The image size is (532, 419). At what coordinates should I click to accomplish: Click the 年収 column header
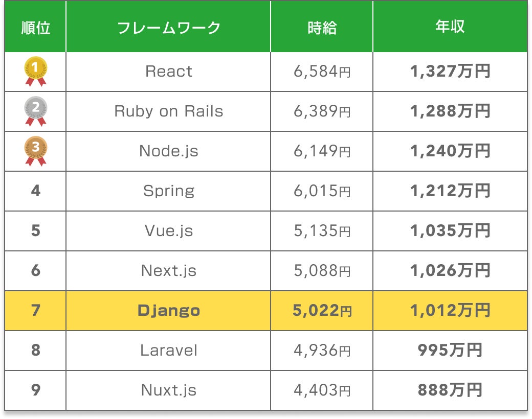pyautogui.click(x=450, y=27)
